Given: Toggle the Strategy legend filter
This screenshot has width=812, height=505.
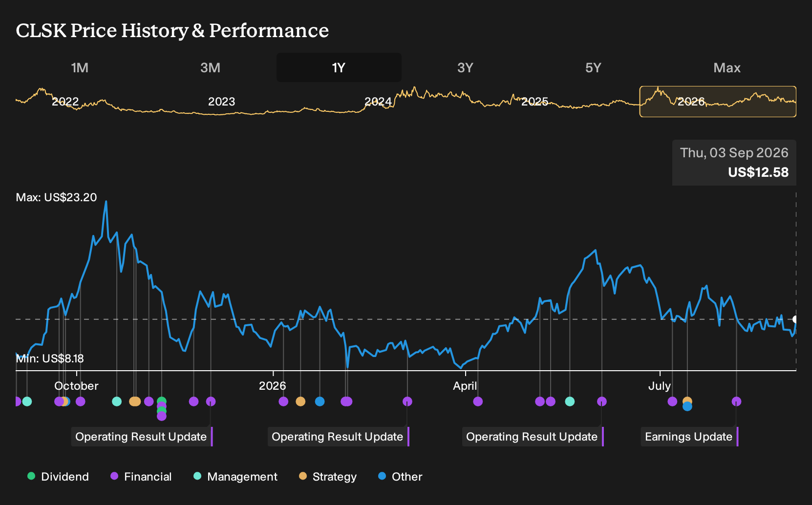Looking at the screenshot, I should click(x=328, y=477).
